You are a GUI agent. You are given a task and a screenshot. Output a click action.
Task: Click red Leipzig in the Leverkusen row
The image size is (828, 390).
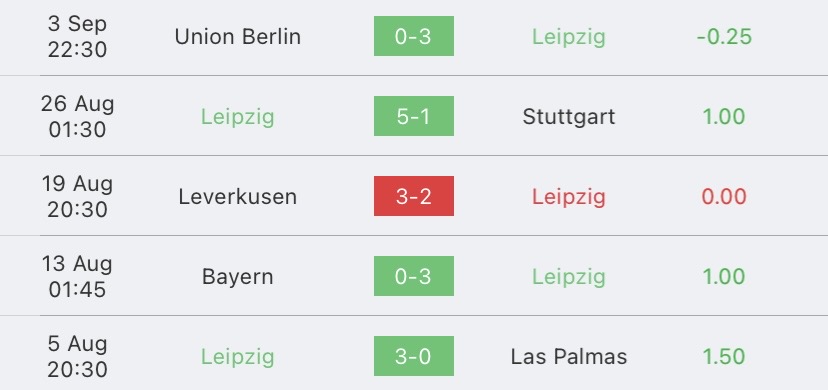tap(569, 197)
